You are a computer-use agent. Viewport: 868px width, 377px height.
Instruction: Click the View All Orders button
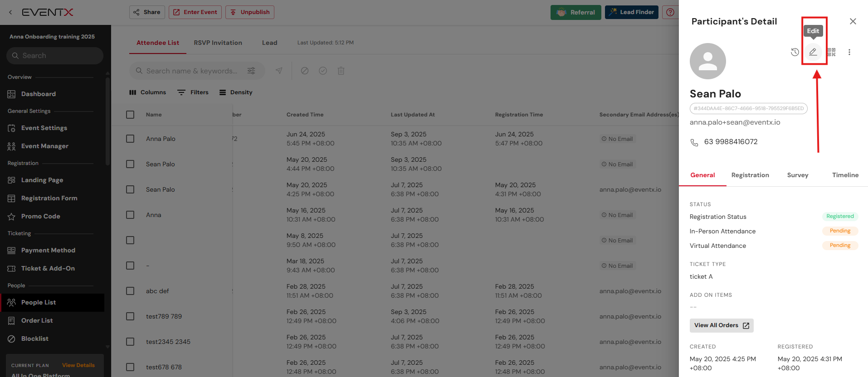coord(721,325)
